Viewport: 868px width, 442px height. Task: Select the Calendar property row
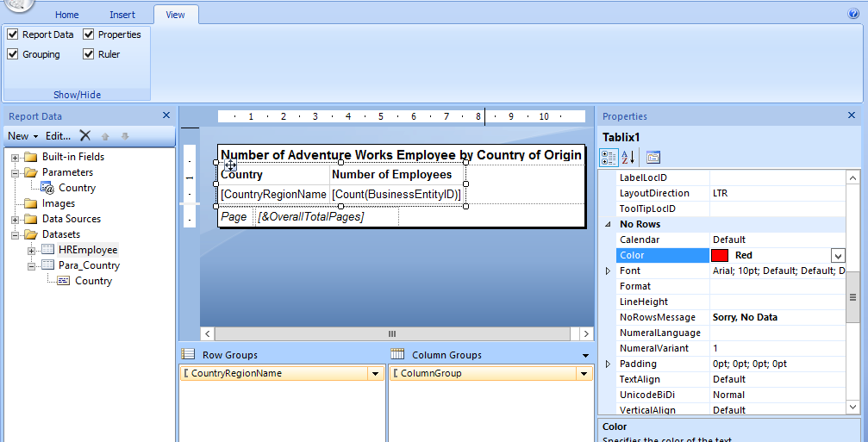[731, 240]
